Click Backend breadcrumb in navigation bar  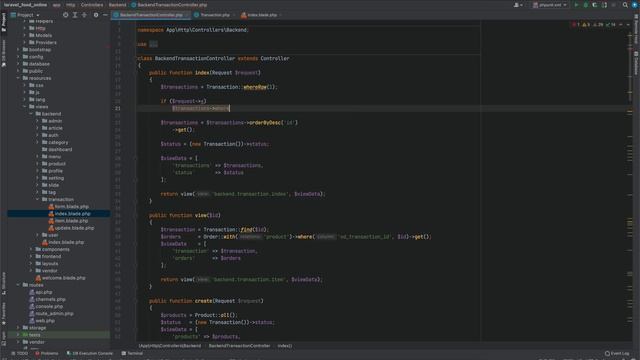[x=118, y=5]
